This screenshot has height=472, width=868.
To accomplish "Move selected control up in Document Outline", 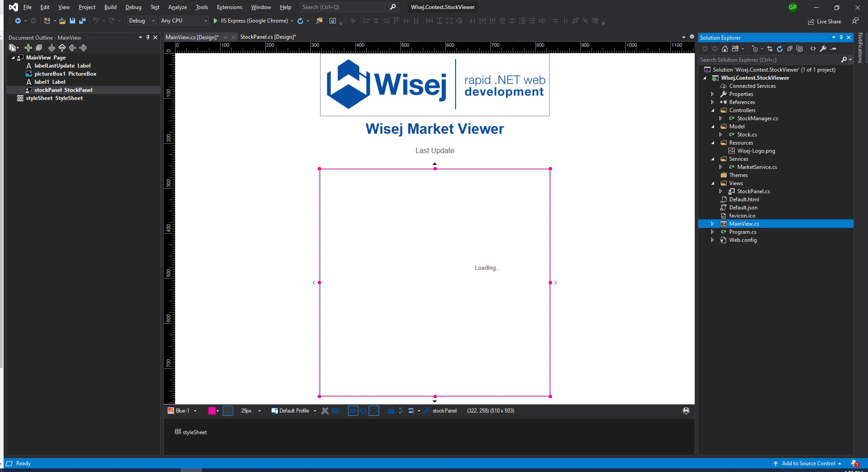I will click(62, 48).
